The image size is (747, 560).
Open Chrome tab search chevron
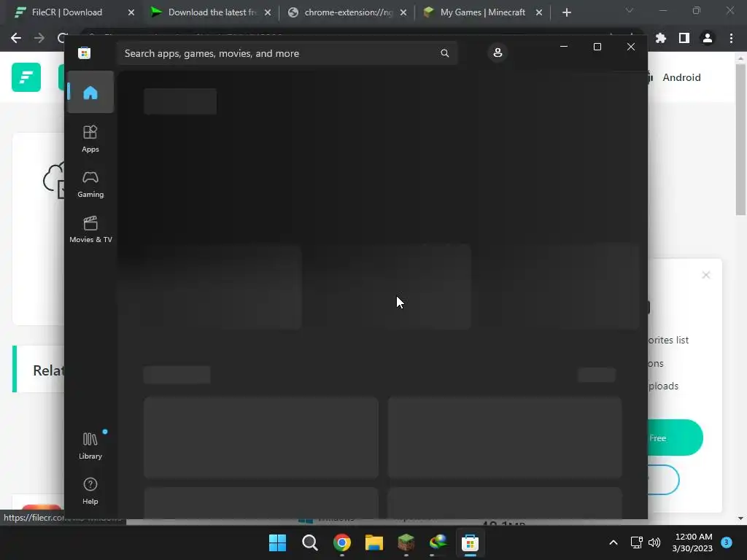tap(630, 10)
